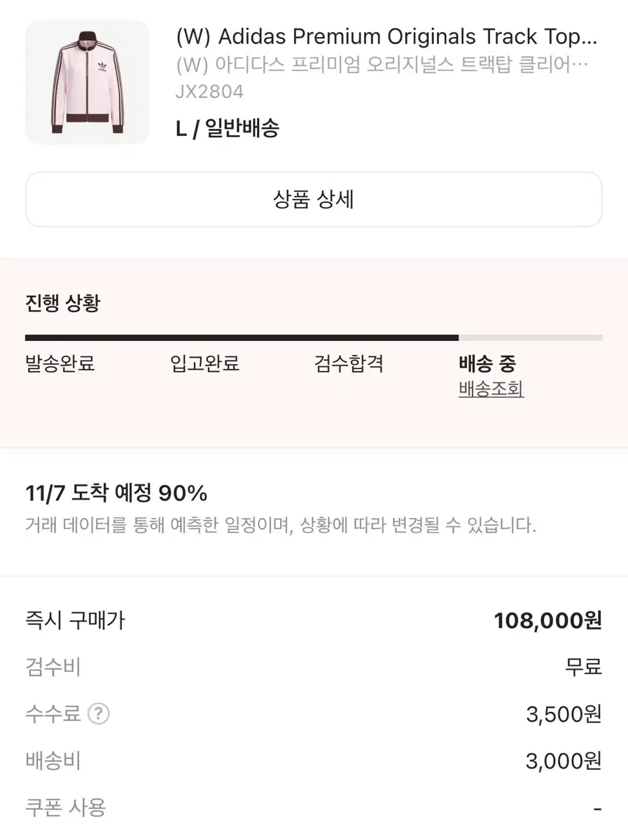Tap the help icon next to 수수료
Image resolution: width=628 pixels, height=840 pixels.
click(x=99, y=714)
